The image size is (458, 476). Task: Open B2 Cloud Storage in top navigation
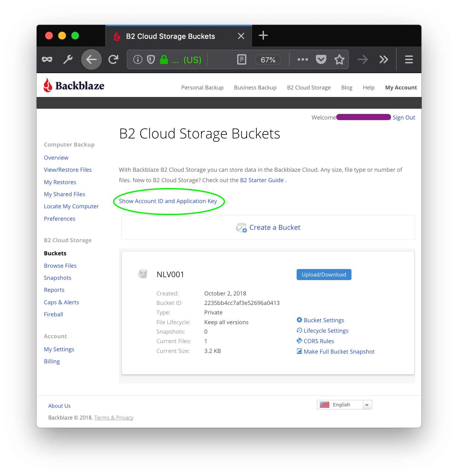309,87
